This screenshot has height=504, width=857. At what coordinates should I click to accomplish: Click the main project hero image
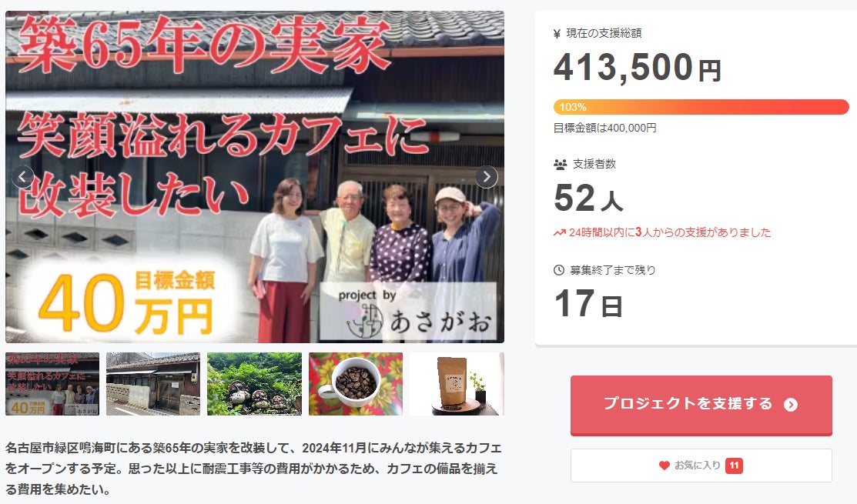255,177
